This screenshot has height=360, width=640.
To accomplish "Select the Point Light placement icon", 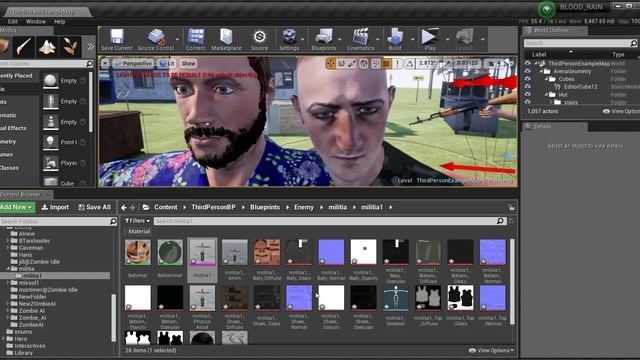I will click(x=51, y=142).
